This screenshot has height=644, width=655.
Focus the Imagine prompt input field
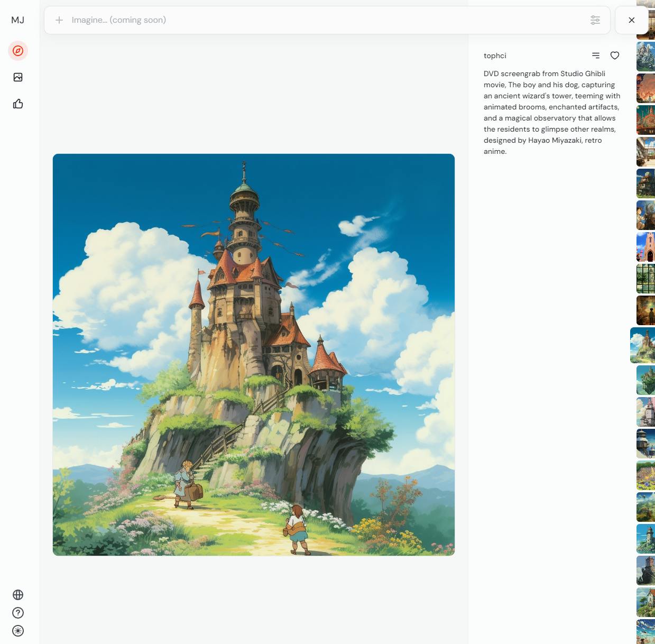coord(328,20)
